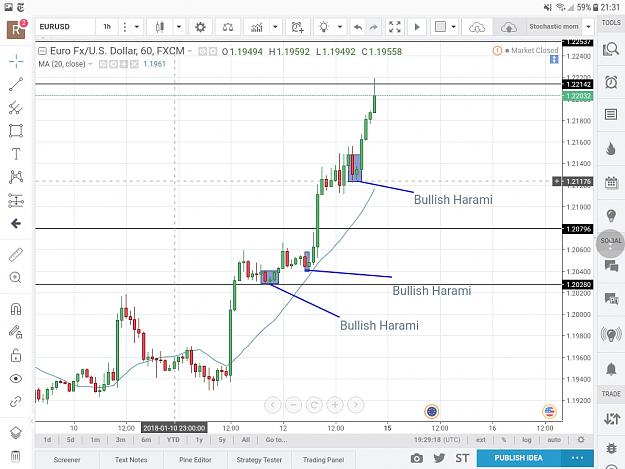This screenshot has height=469, width=625.
Task: Open the Text Notes tab
Action: click(x=131, y=460)
